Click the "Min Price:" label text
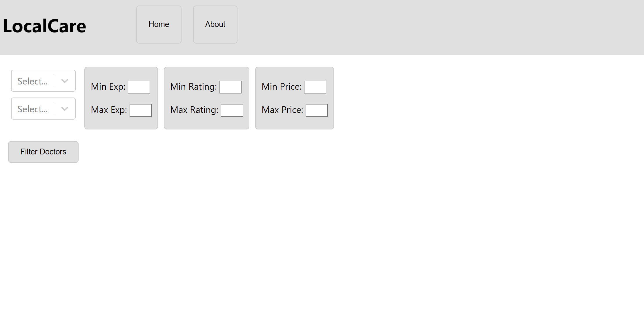The width and height of the screenshot is (644, 321). tap(282, 87)
